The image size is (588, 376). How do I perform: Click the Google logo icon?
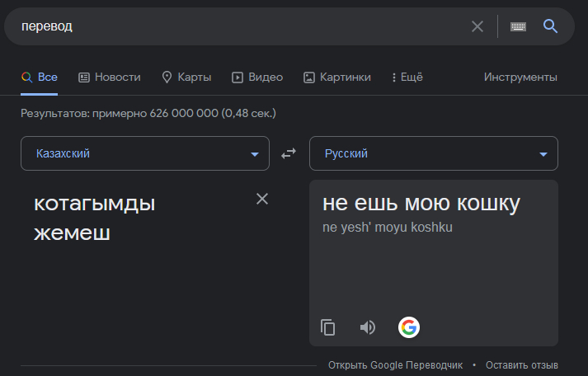pos(408,327)
